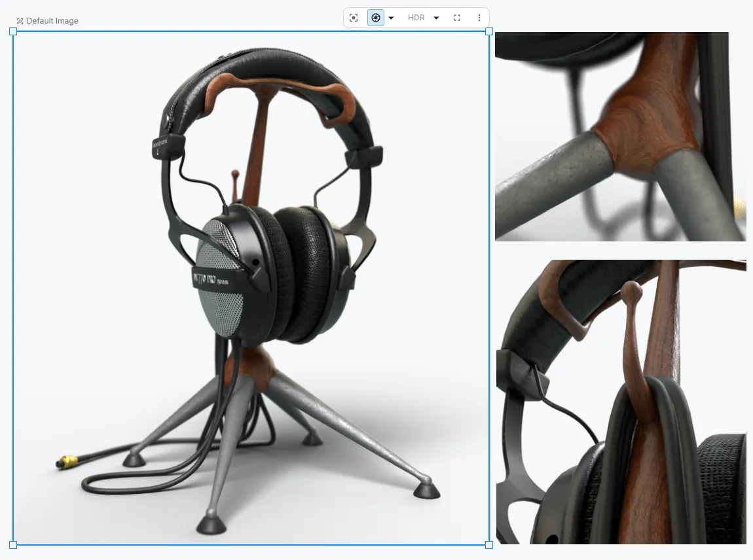
Task: Click the frame icon beside Default Image
Action: coord(20,20)
